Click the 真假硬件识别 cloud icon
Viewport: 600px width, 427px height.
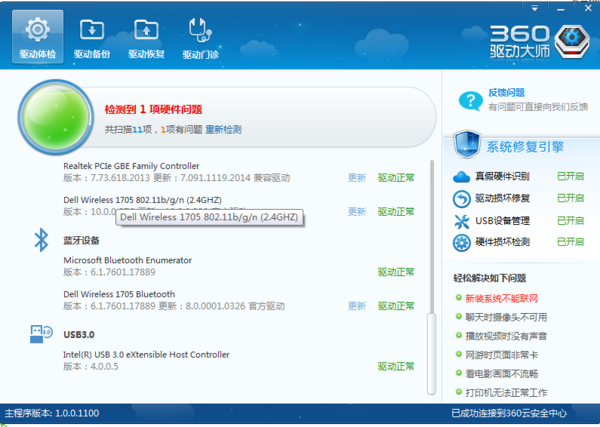click(x=462, y=177)
